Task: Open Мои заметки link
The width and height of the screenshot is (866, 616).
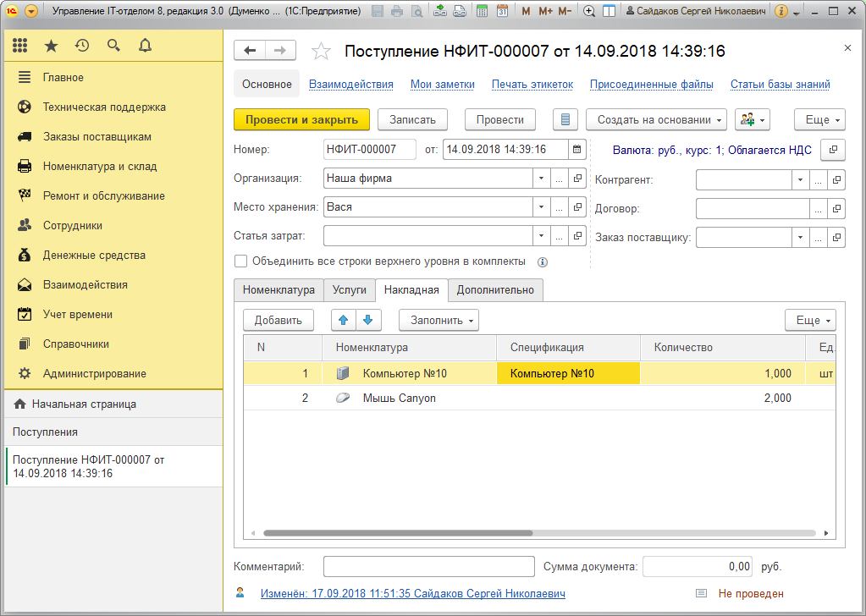Action: coord(443,85)
